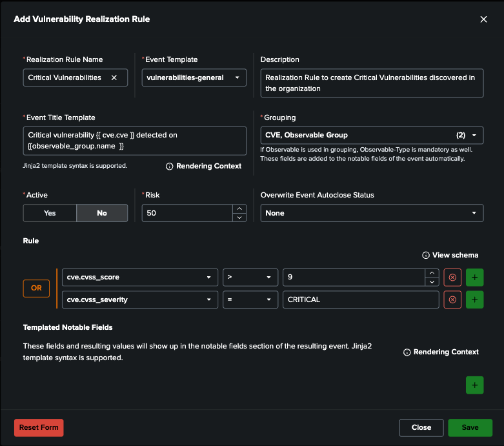Click the View schema info icon
This screenshot has height=446, width=504.
[425, 256]
